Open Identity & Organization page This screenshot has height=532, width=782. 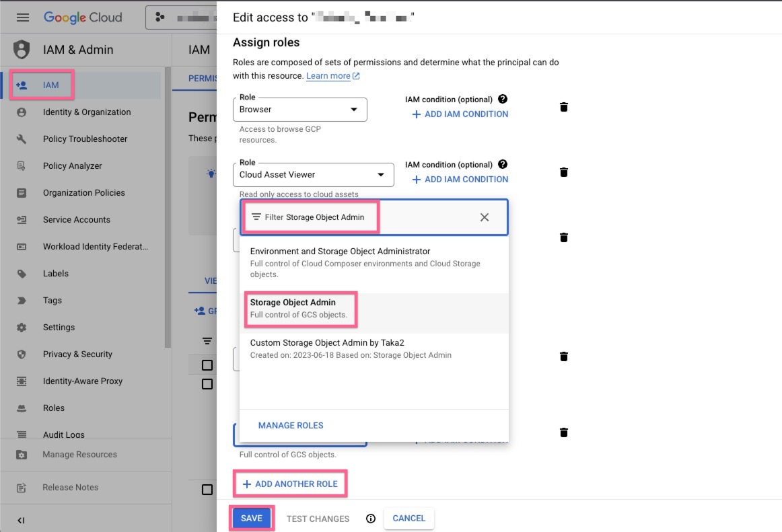87,112
